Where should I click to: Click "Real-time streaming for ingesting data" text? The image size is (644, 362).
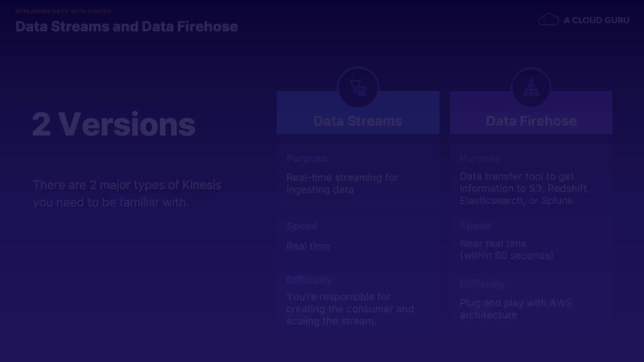[x=342, y=183]
